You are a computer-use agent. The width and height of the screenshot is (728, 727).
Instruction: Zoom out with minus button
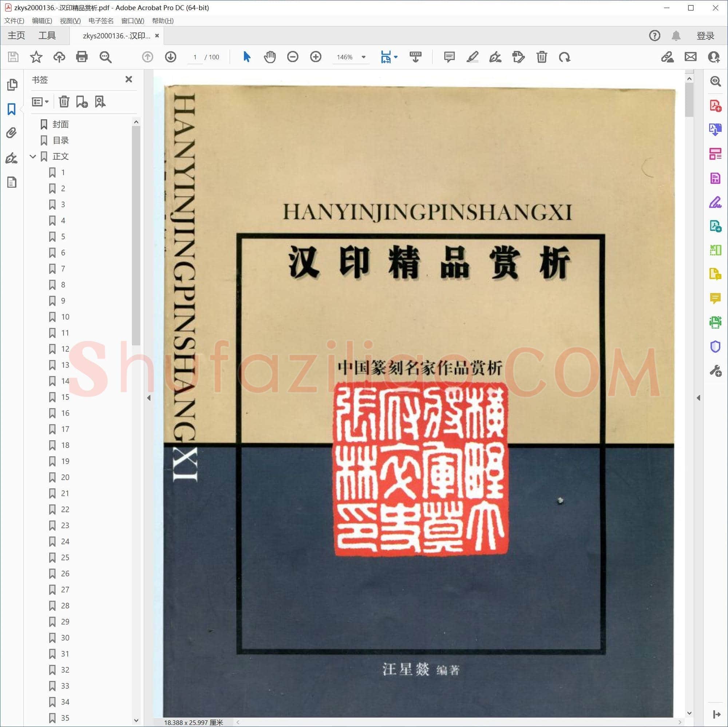pos(293,57)
